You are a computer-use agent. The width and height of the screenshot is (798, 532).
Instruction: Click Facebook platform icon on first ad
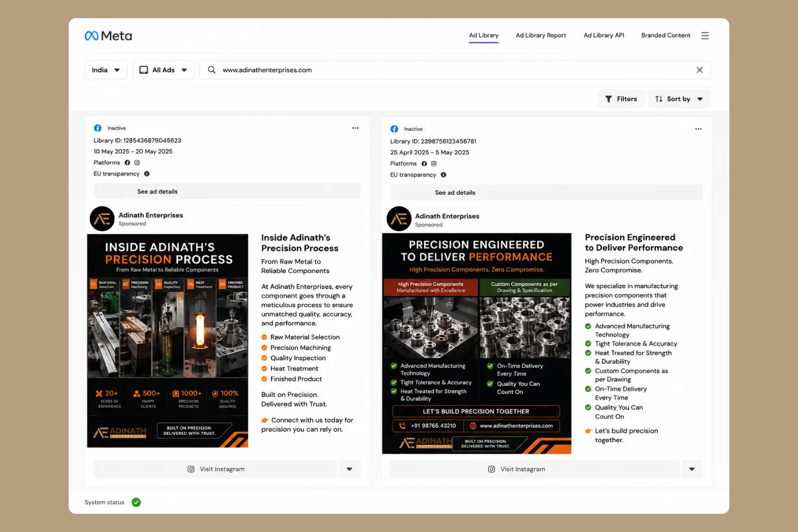tap(127, 163)
